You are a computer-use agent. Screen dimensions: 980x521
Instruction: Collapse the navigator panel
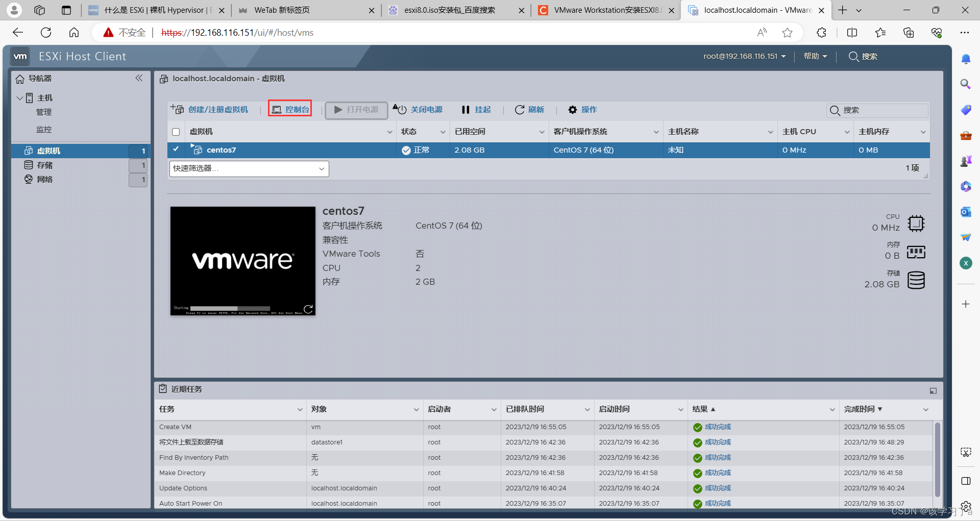pyautogui.click(x=139, y=78)
